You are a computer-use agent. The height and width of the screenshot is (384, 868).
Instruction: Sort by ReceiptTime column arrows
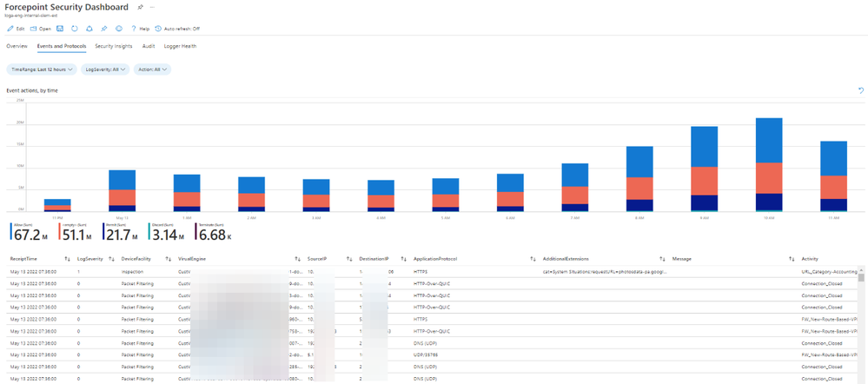pyautogui.click(x=67, y=258)
